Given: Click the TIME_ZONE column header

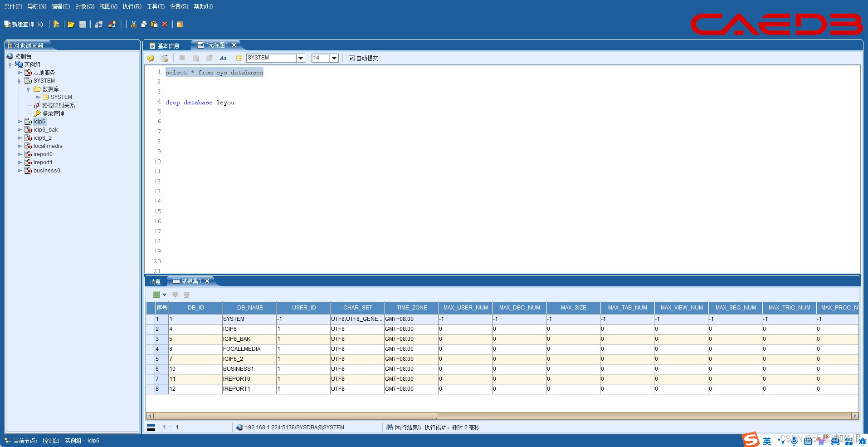Looking at the screenshot, I should [411, 308].
